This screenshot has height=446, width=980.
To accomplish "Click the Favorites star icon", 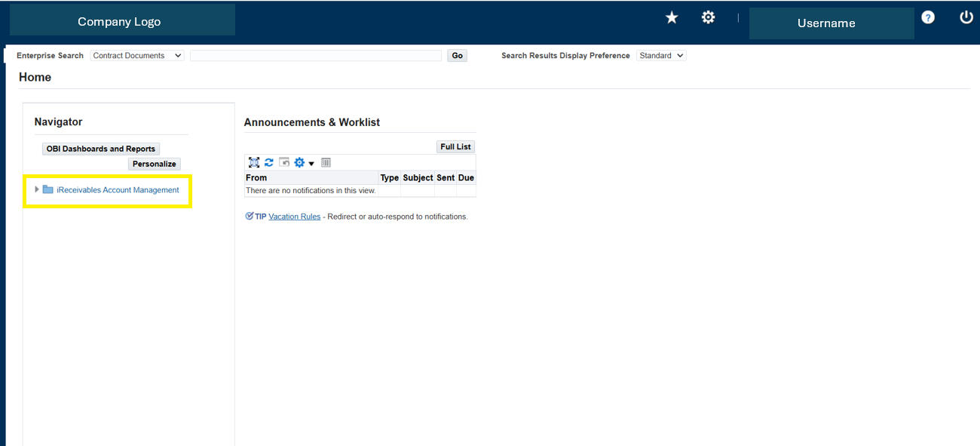I will tap(672, 17).
